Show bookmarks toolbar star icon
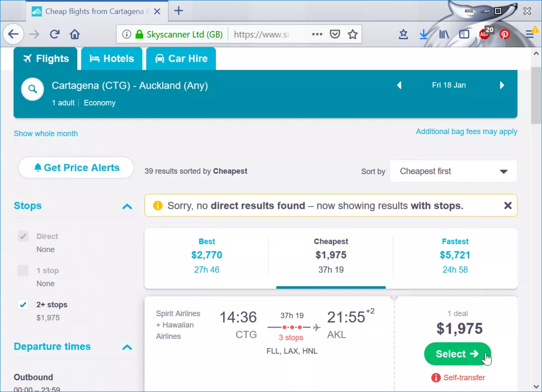Screen dimensions: 542x392 point(403,34)
